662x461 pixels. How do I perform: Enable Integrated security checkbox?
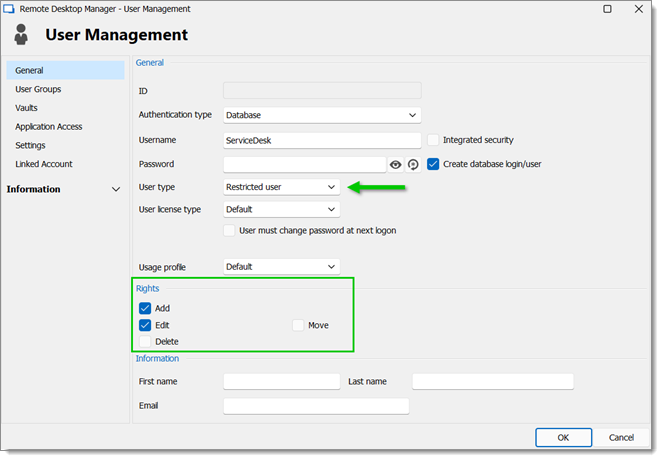(x=433, y=140)
